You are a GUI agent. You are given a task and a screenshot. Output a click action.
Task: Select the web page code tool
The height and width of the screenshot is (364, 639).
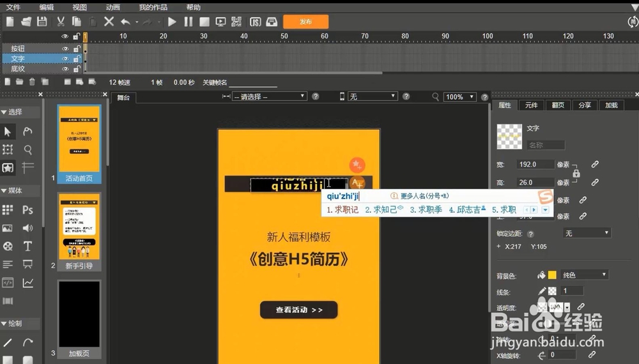tap(7, 282)
